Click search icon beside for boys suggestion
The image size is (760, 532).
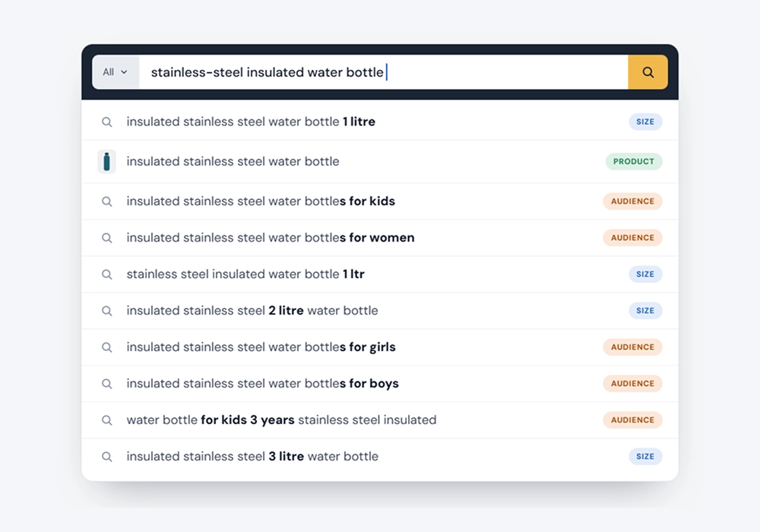click(106, 384)
